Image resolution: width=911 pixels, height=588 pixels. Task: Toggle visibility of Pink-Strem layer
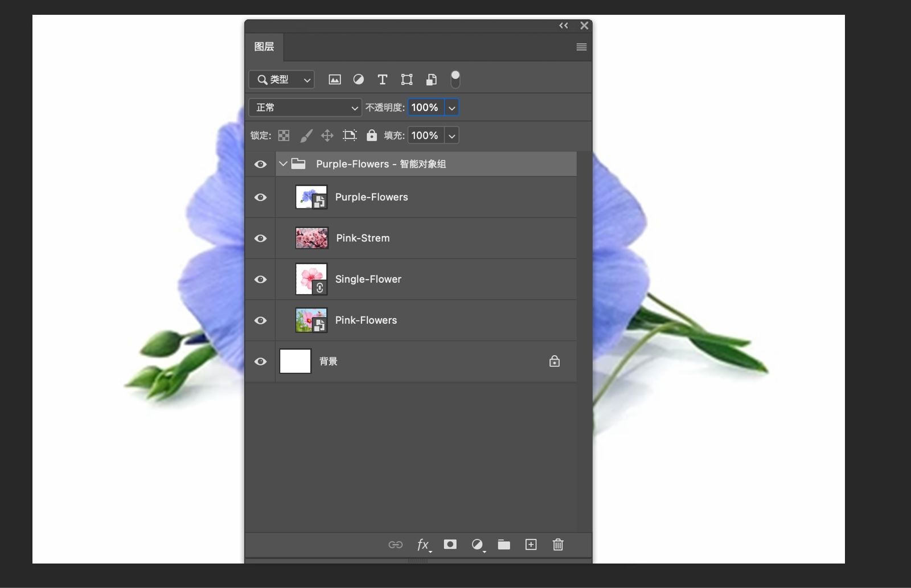click(260, 238)
